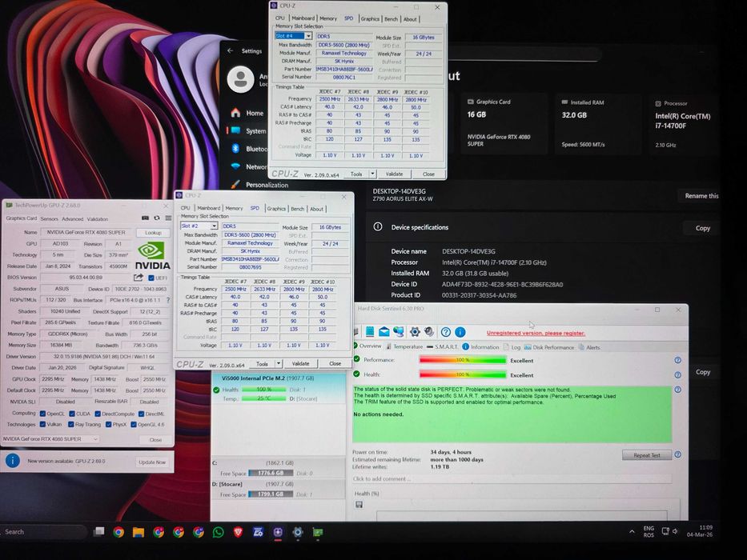The image size is (747, 560).
Task: Click Update Now in GPU-Z
Action: pyautogui.click(x=152, y=462)
